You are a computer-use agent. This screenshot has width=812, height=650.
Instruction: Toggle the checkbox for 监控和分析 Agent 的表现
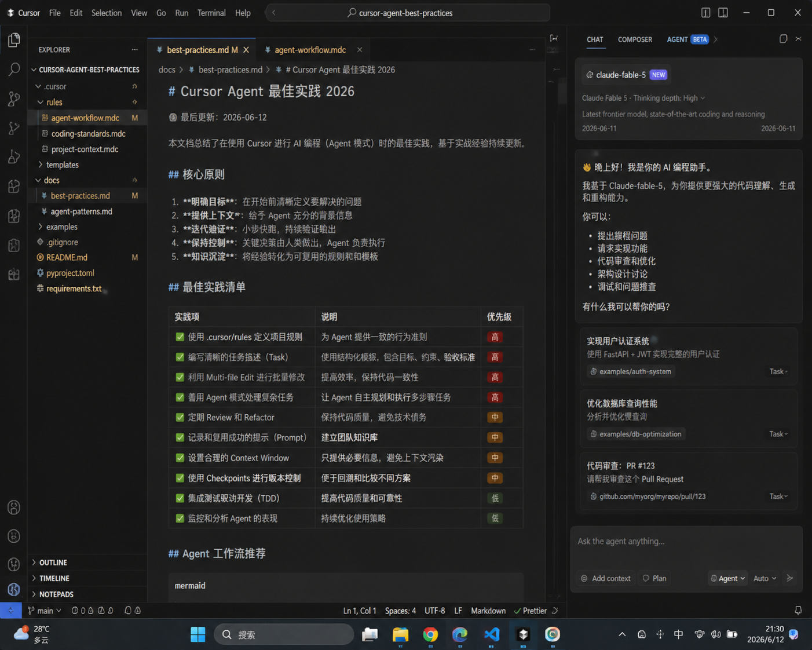(x=180, y=518)
